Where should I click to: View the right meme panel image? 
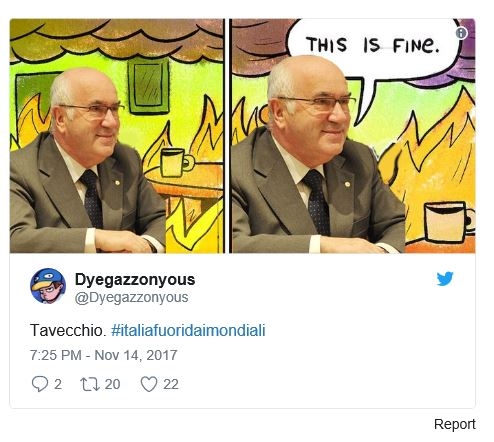click(x=353, y=136)
